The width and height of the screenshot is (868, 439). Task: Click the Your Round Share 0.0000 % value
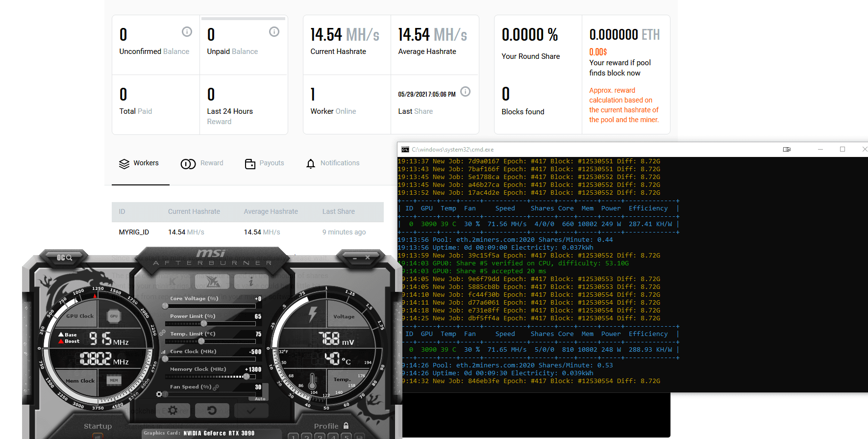pyautogui.click(x=530, y=35)
